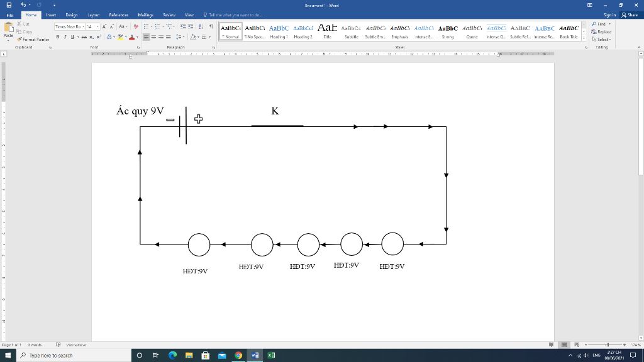Switch to Design ribbon tab
644x362 pixels.
[x=72, y=15]
